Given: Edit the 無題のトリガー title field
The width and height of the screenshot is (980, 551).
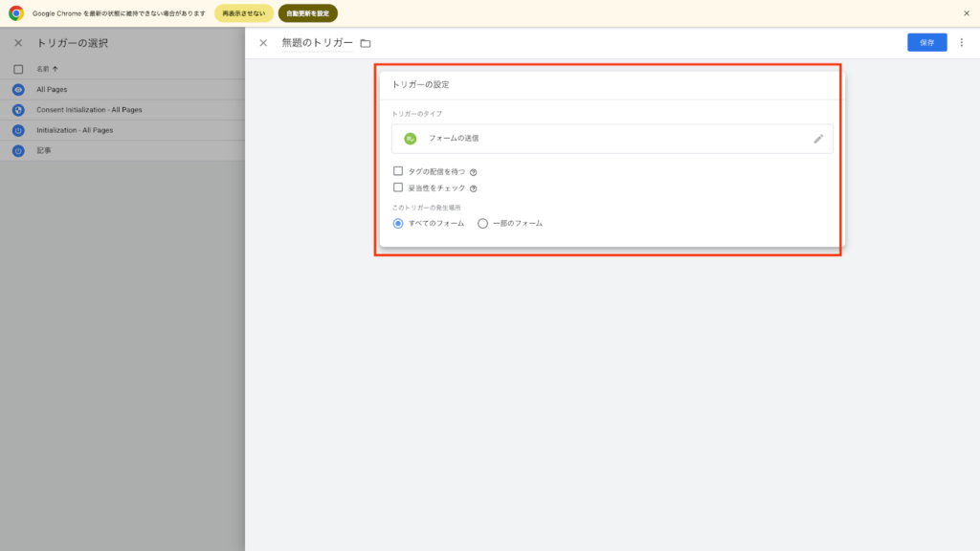Looking at the screenshot, I should pyautogui.click(x=317, y=43).
